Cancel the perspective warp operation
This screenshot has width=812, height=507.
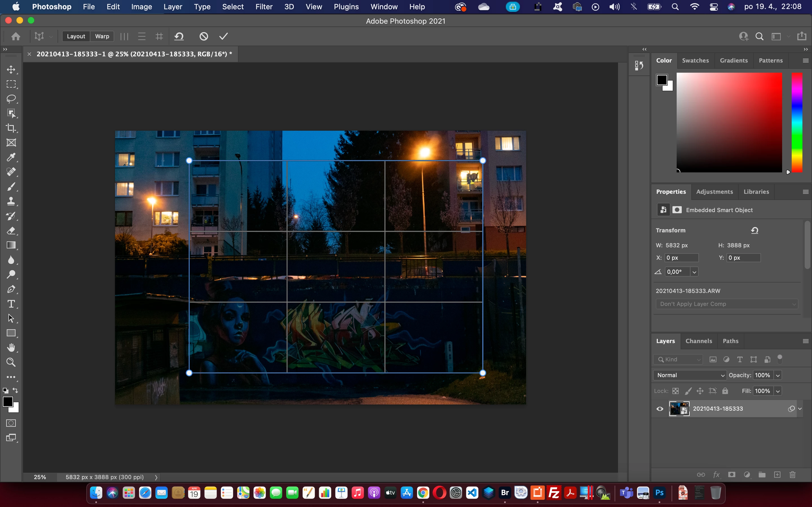pos(204,36)
